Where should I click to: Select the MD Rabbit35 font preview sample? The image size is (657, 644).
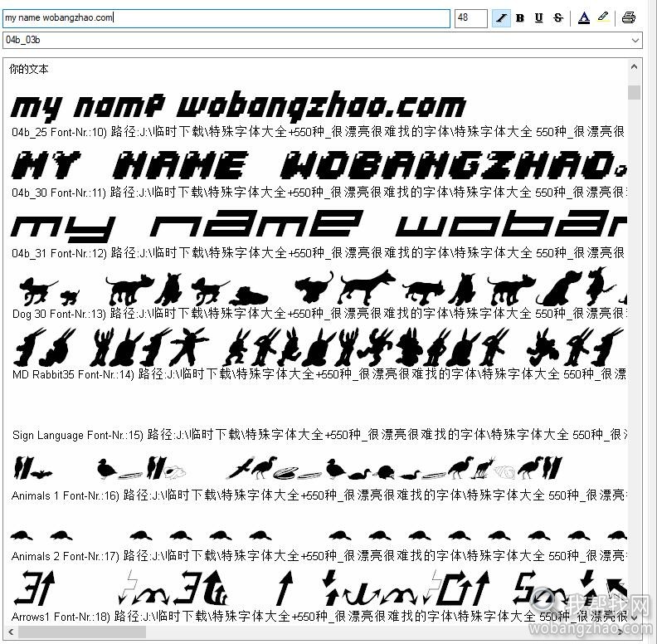tap(319, 347)
